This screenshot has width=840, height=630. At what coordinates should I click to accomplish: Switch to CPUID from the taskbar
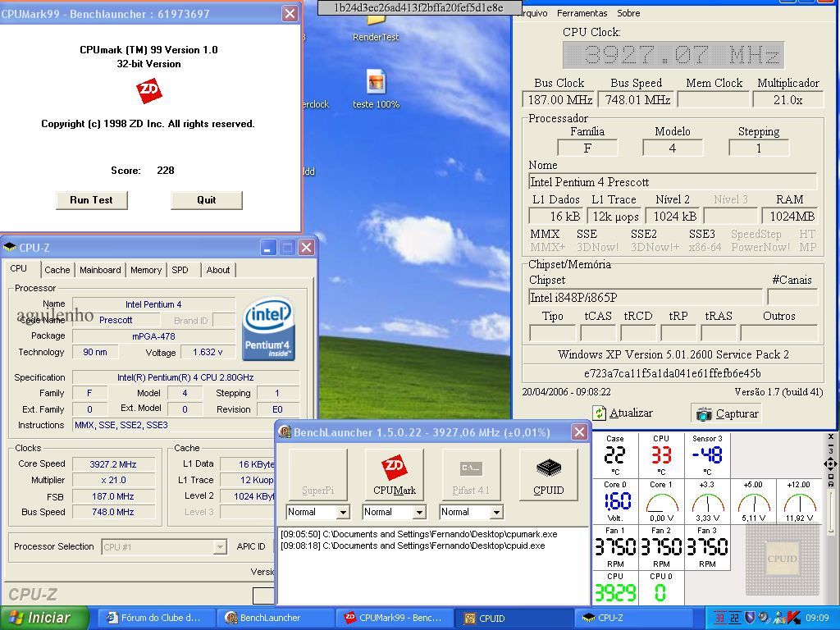click(514, 618)
